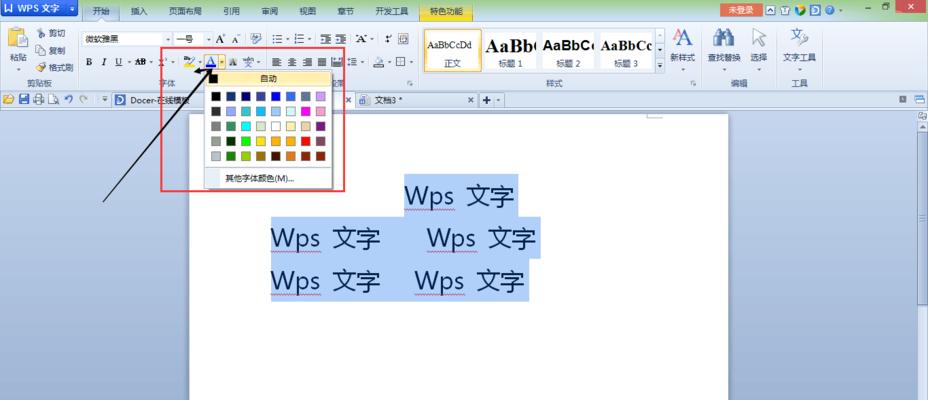
Task: Click the open folder icon in quick access bar
Action: click(8, 100)
